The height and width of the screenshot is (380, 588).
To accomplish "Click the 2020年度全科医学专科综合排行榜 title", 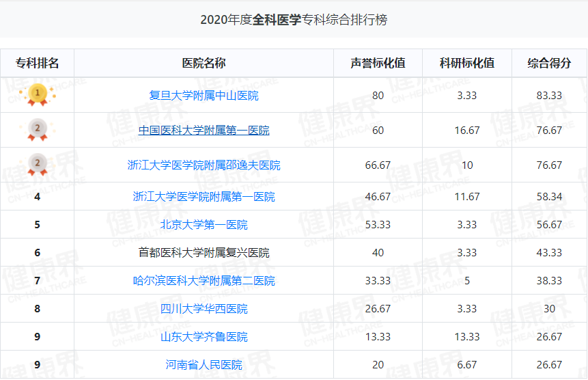I will click(x=294, y=20).
